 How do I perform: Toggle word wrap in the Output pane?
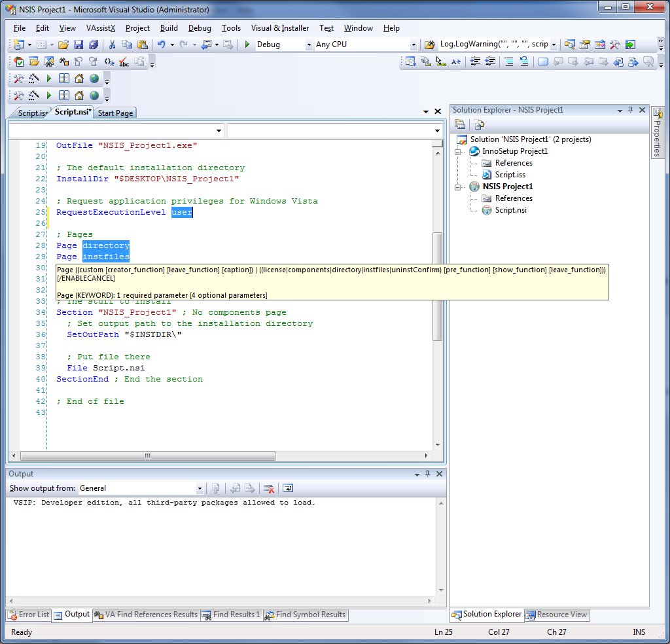[288, 488]
